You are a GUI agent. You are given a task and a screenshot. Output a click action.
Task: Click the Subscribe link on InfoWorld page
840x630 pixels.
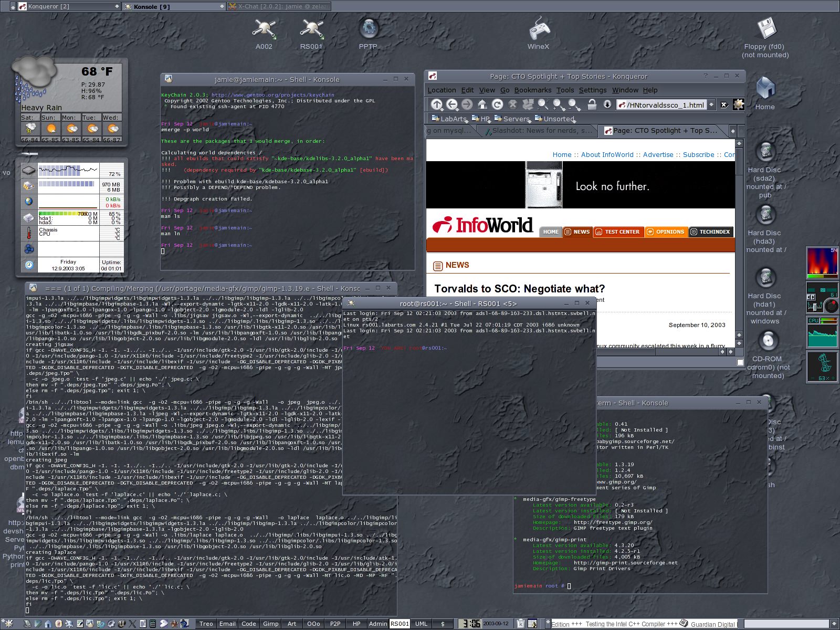point(698,154)
